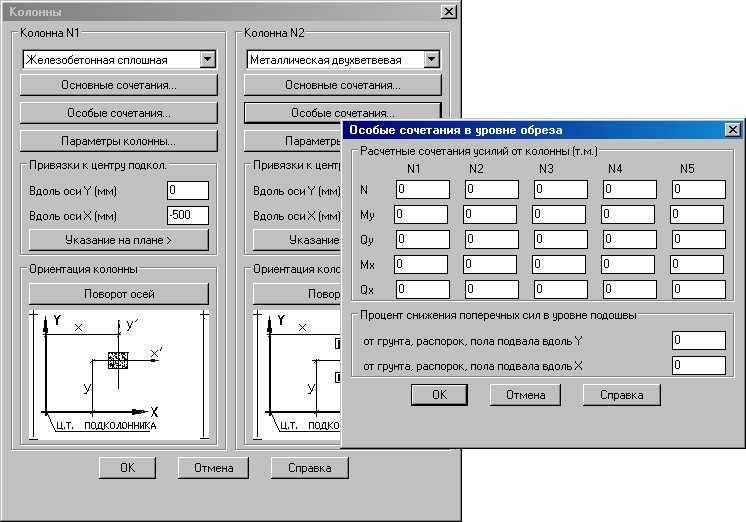
Task: Edit the Mx value for combination N4
Action: pos(628,264)
